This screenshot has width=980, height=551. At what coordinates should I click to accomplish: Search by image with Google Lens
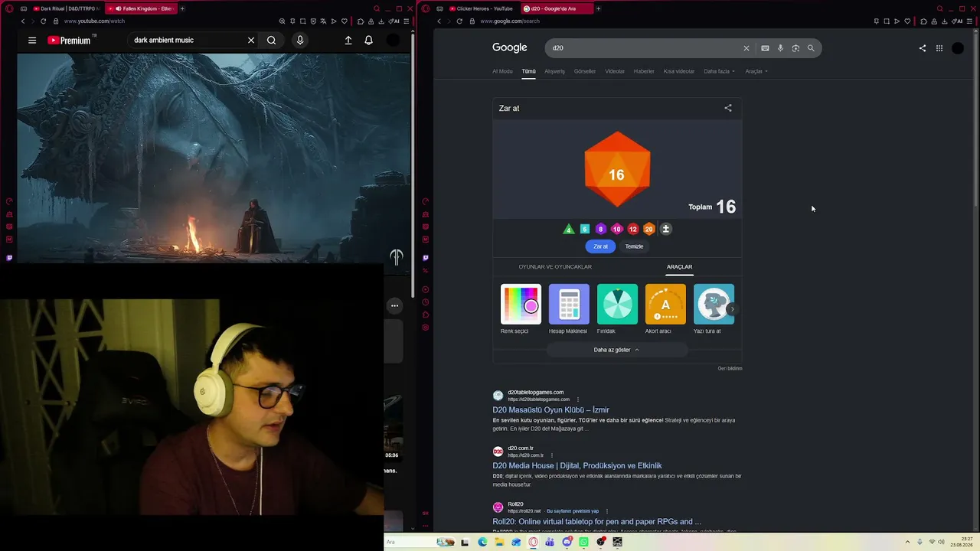(795, 48)
